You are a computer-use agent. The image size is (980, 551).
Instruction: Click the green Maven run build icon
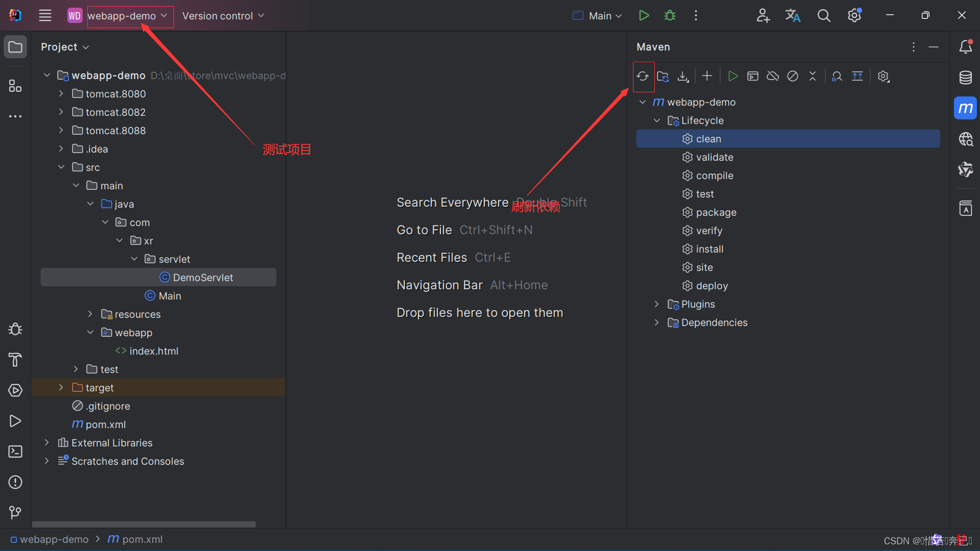(733, 76)
